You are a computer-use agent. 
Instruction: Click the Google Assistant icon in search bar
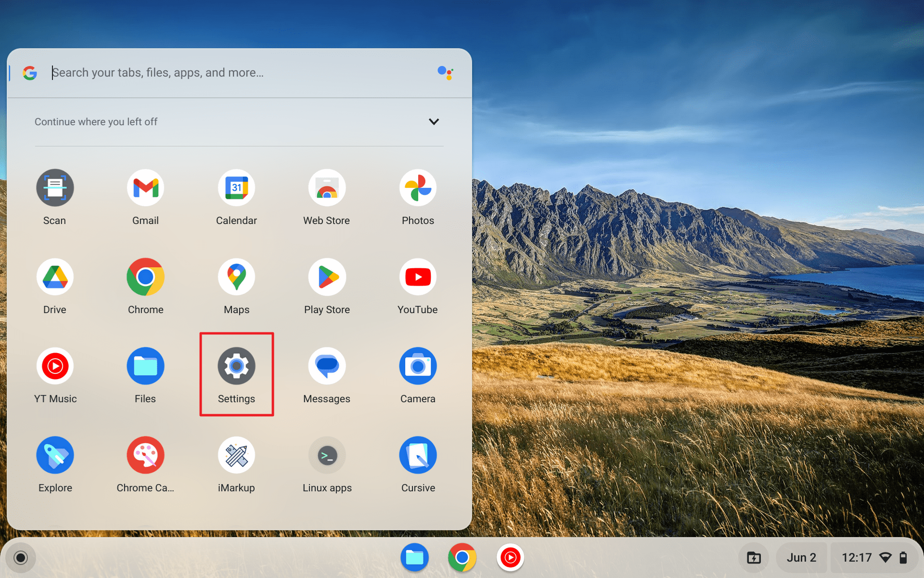(x=445, y=73)
